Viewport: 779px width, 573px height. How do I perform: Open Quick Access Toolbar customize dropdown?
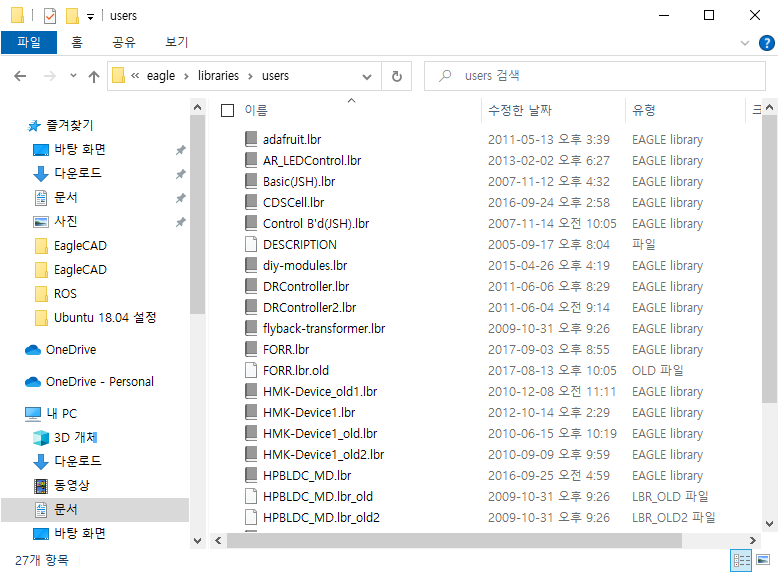coord(90,17)
